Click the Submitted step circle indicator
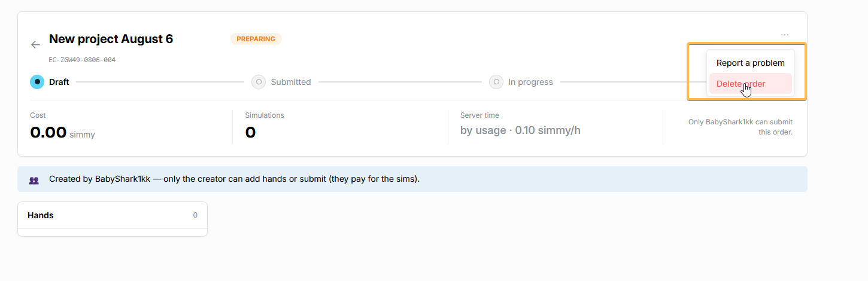868x281 pixels. pyautogui.click(x=259, y=81)
